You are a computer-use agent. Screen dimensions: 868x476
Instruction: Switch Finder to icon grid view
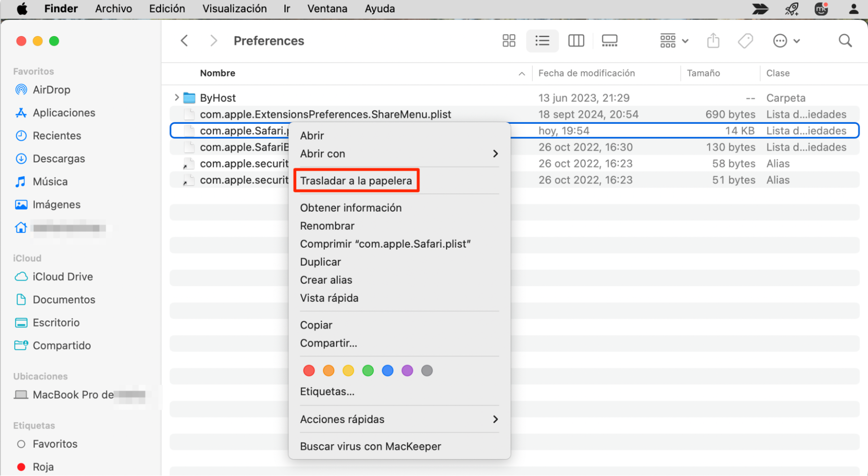(509, 41)
